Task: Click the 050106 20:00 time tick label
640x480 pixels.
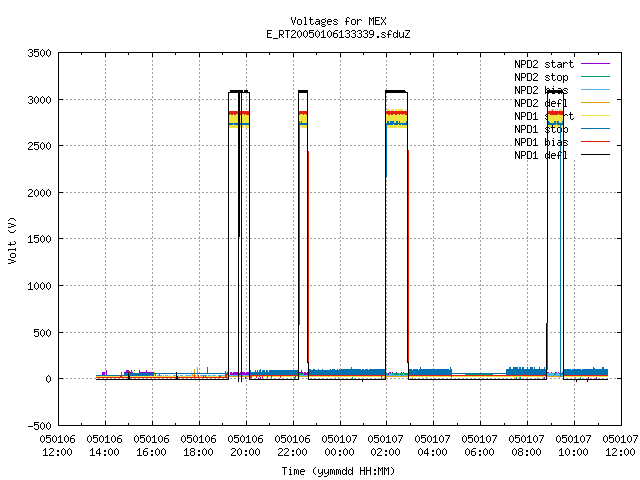Action: point(245,446)
